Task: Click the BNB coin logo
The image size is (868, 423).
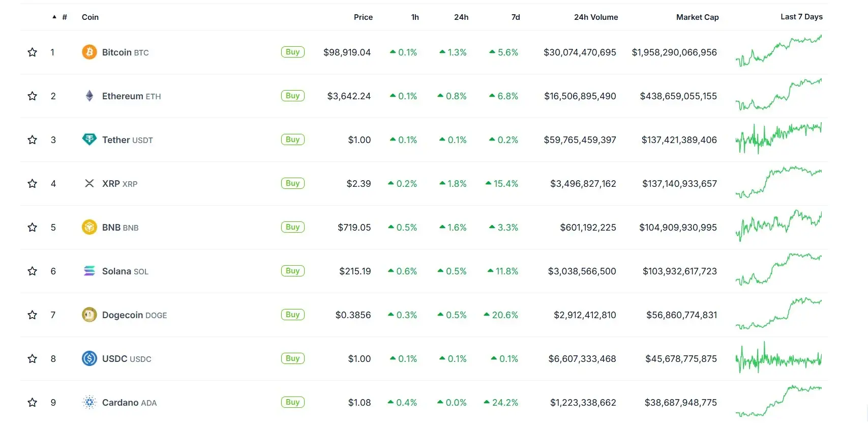Action: click(x=89, y=227)
